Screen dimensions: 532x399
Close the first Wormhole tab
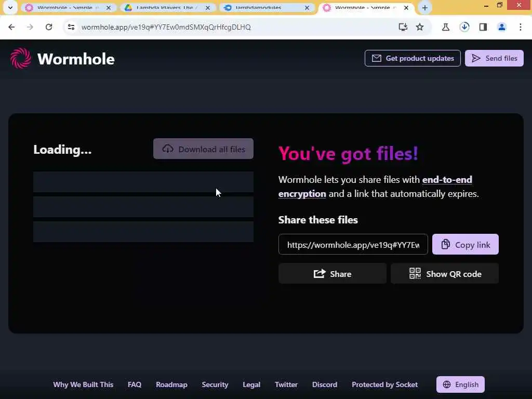[109, 7]
